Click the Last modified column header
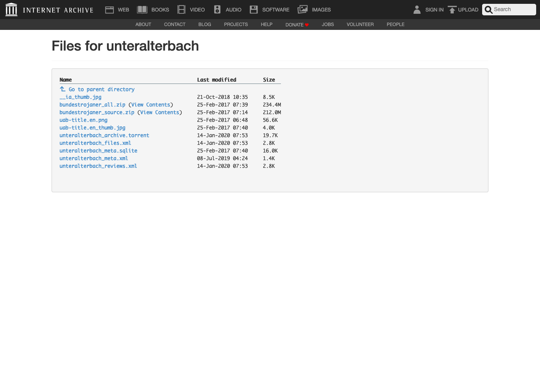Image resolution: width=540 pixels, height=392 pixels. (217, 80)
